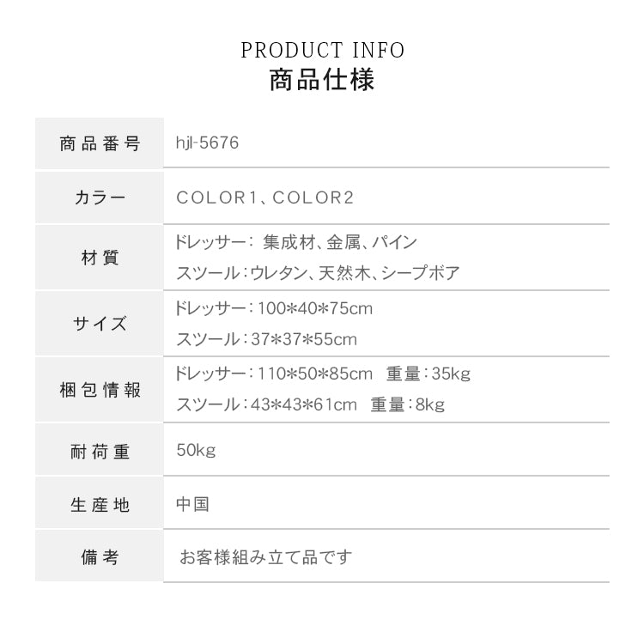644x644 pixels.
Task: Click the お客様組み立て品です note text
Action: point(266,558)
